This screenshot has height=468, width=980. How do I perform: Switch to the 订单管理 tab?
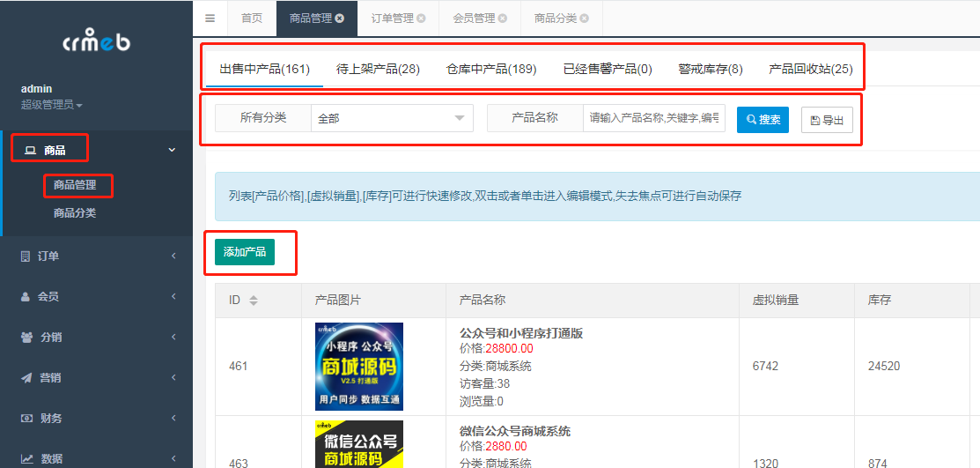click(x=393, y=19)
